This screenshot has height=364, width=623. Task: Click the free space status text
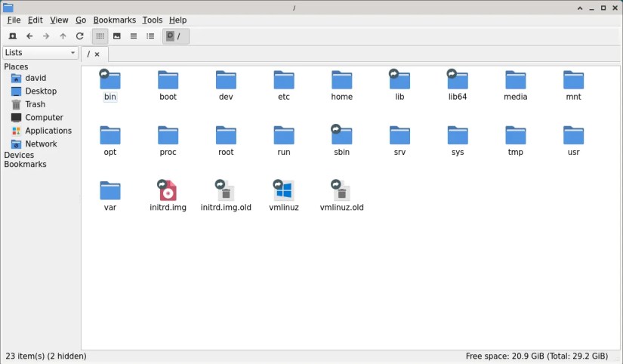coord(537,356)
